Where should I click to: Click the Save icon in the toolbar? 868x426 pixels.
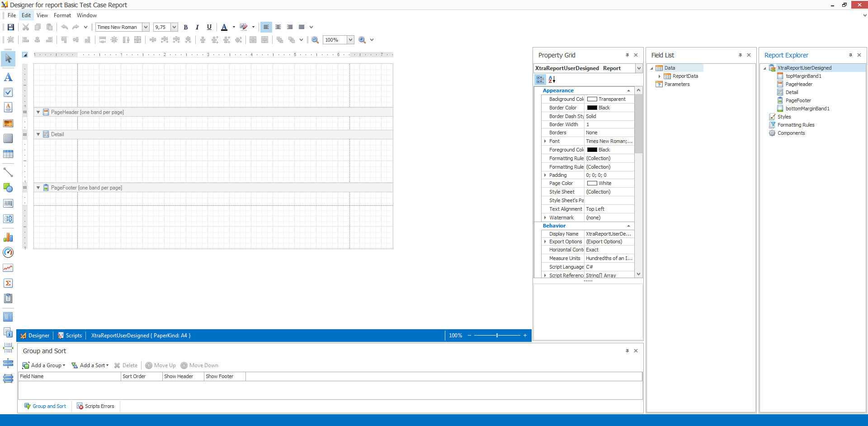[x=10, y=27]
